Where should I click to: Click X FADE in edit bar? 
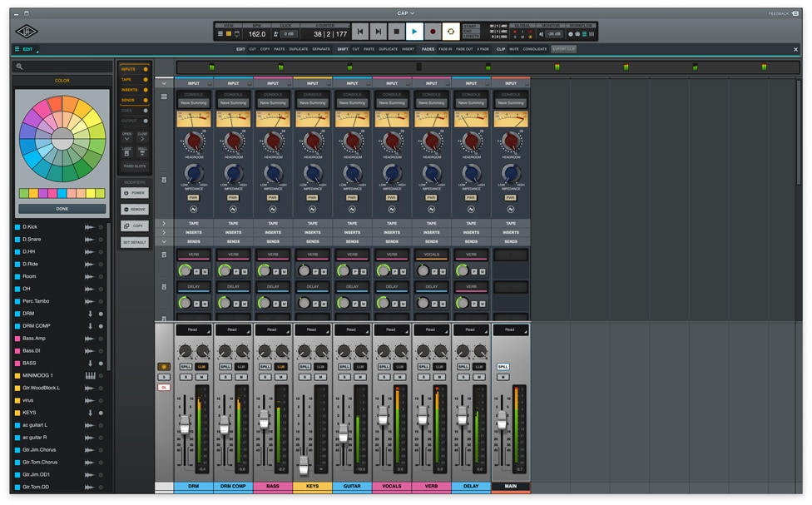[x=483, y=49]
